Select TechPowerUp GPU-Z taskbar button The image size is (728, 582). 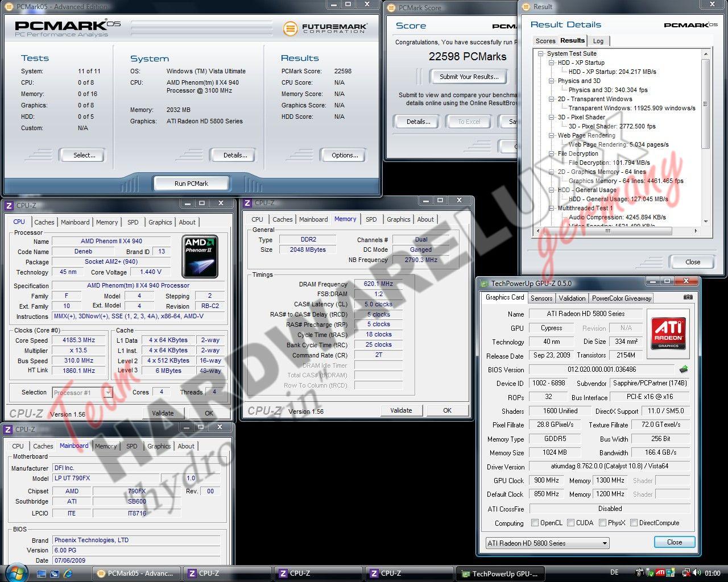tap(501, 573)
